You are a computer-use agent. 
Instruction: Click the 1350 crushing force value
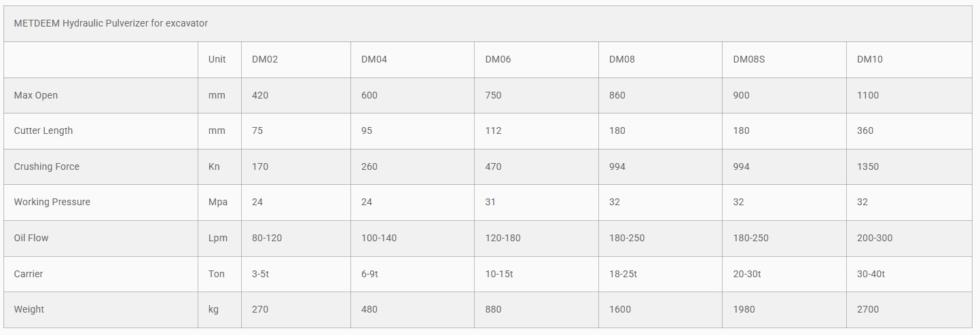pos(868,166)
